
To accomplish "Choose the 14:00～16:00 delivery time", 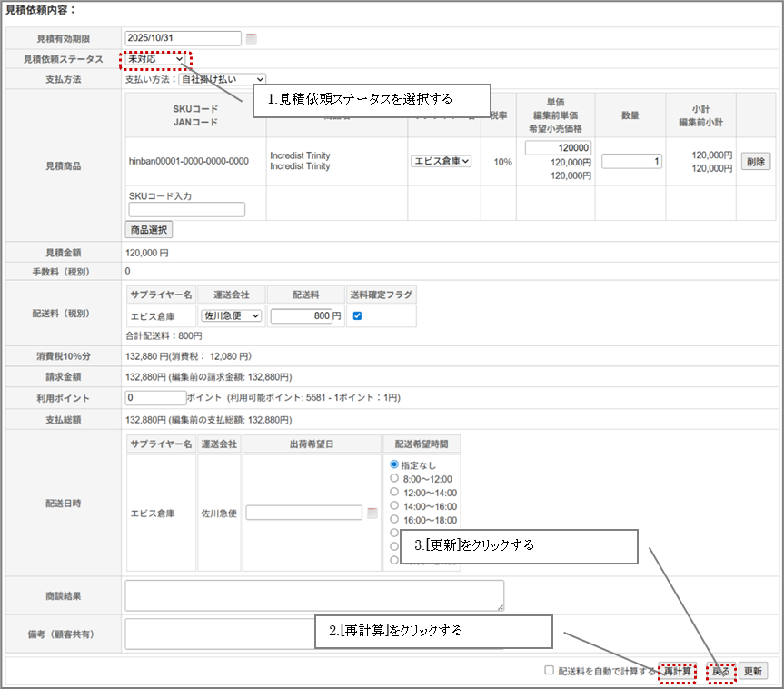I will coord(394,506).
